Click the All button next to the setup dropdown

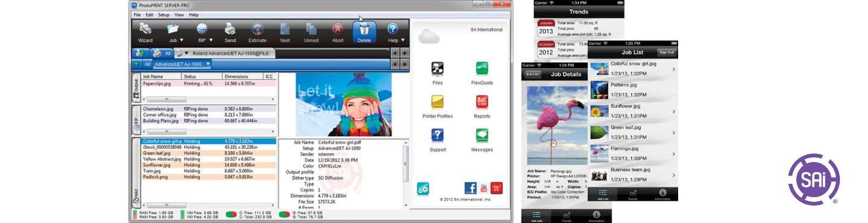(147, 63)
